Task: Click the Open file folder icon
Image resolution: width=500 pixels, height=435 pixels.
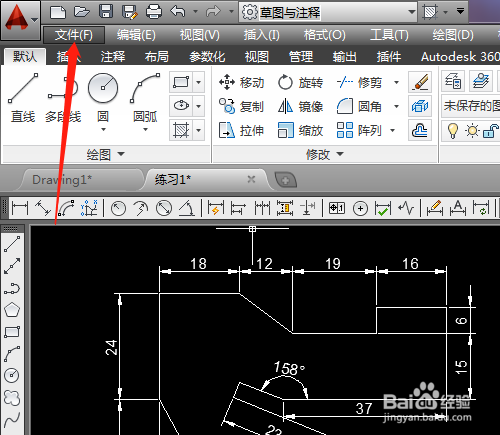Action: click(82, 12)
